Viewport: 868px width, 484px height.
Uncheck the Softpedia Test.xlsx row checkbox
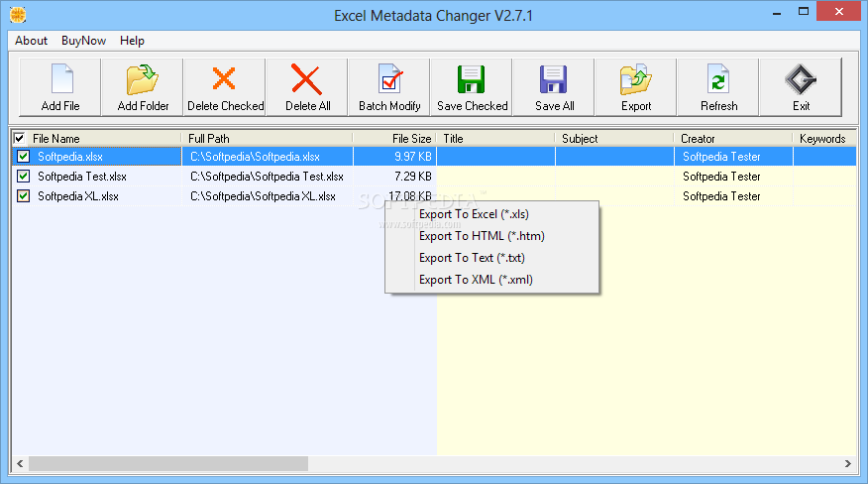[23, 177]
